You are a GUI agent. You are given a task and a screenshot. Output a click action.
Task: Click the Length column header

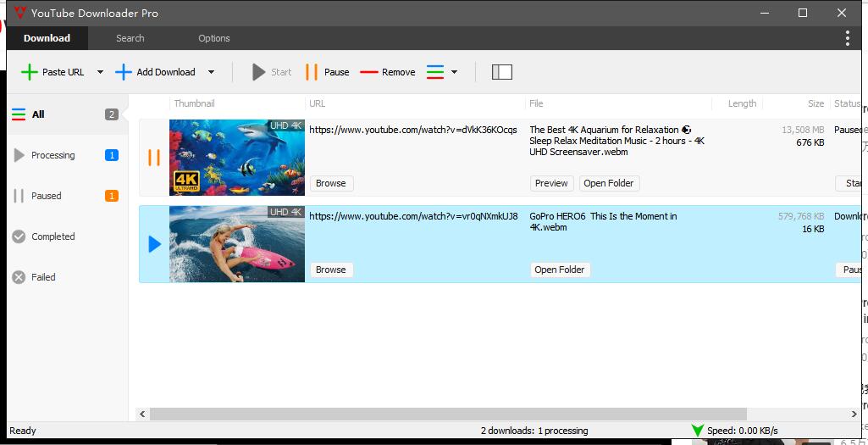[743, 103]
